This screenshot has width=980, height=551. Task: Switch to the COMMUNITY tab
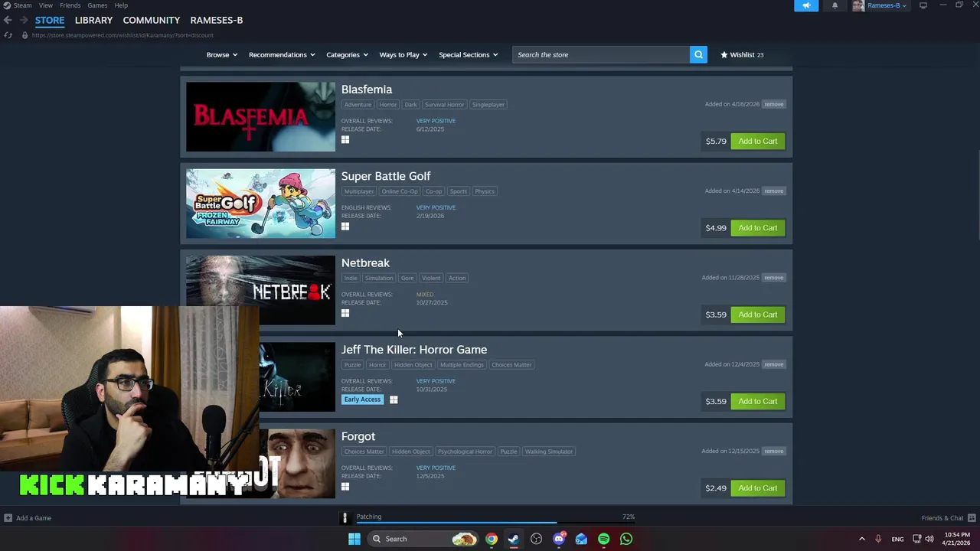coord(151,20)
